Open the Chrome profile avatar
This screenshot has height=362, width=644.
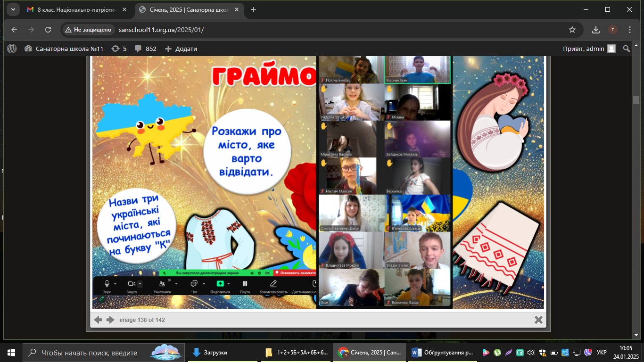[x=613, y=30]
